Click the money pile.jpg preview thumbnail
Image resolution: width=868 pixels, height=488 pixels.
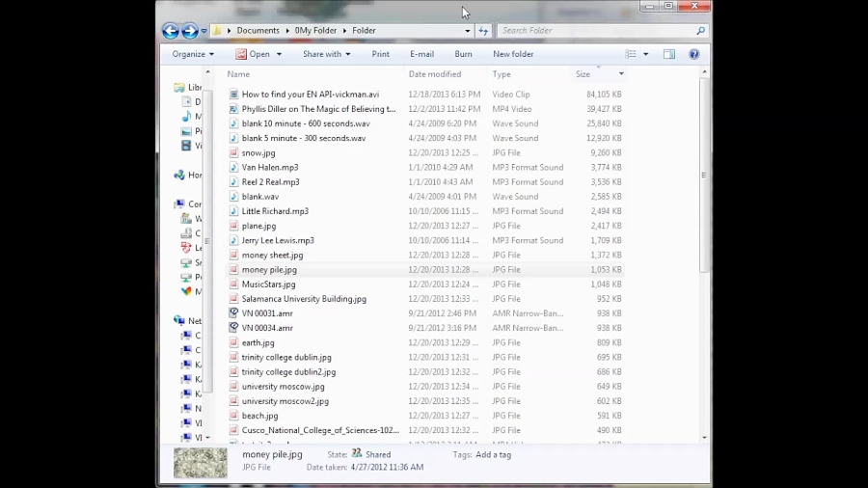[x=201, y=463]
